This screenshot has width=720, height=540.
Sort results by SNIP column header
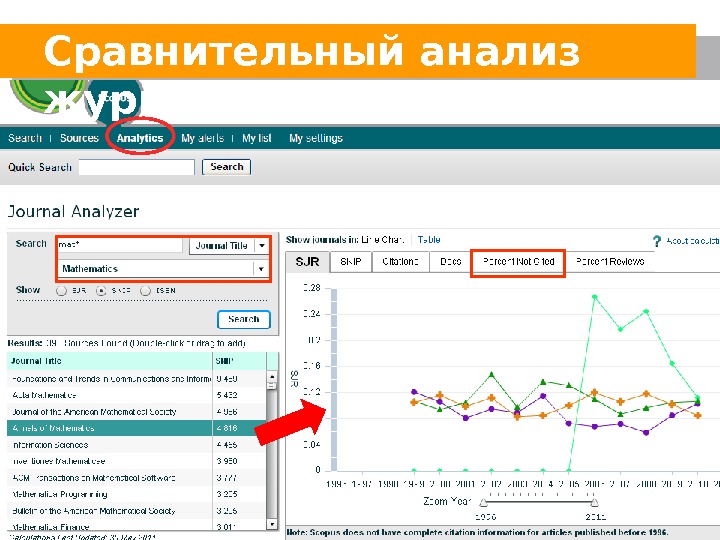[239, 361]
